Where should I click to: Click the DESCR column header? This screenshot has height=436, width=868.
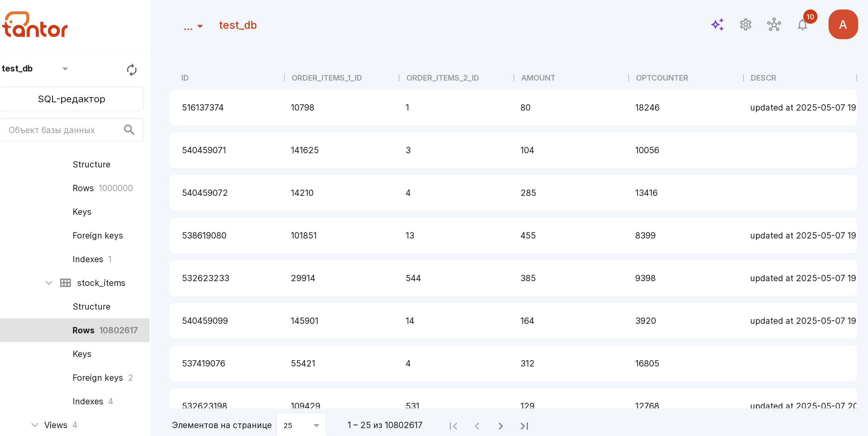[x=763, y=78]
